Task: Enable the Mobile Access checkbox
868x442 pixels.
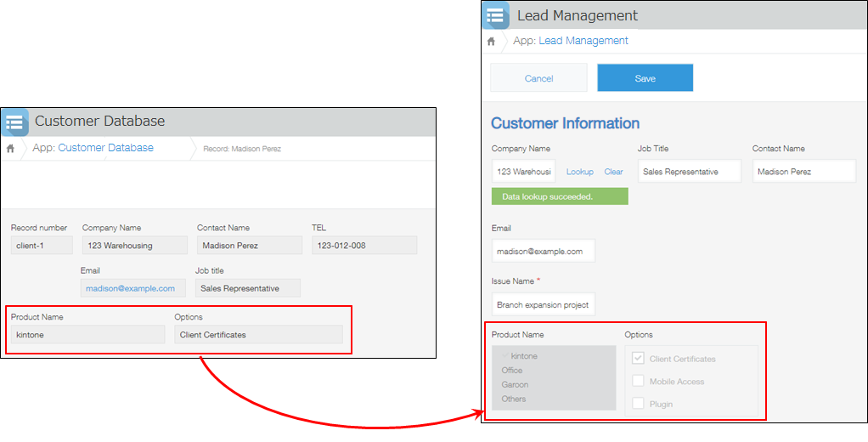Action: (x=639, y=382)
